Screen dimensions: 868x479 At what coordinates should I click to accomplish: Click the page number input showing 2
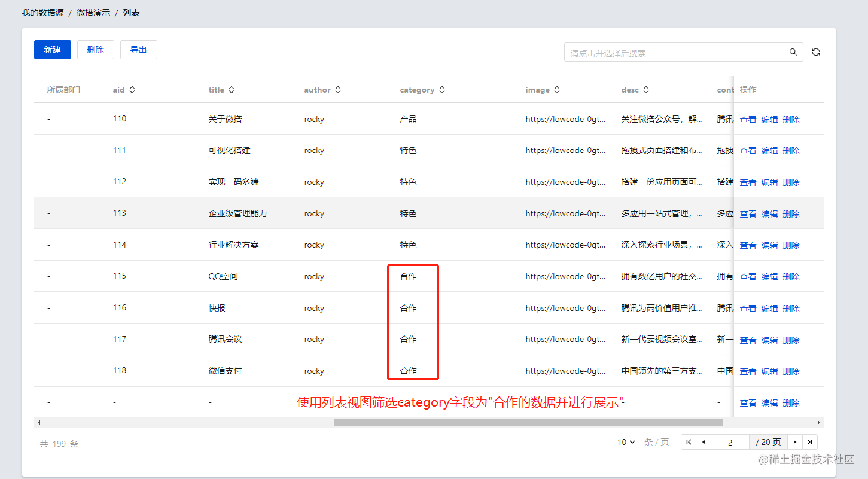(x=730, y=442)
